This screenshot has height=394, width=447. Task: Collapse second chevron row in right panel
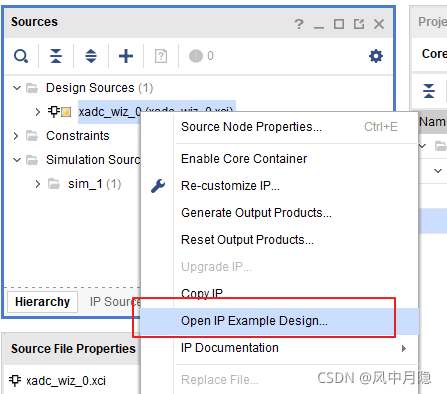[438, 171]
